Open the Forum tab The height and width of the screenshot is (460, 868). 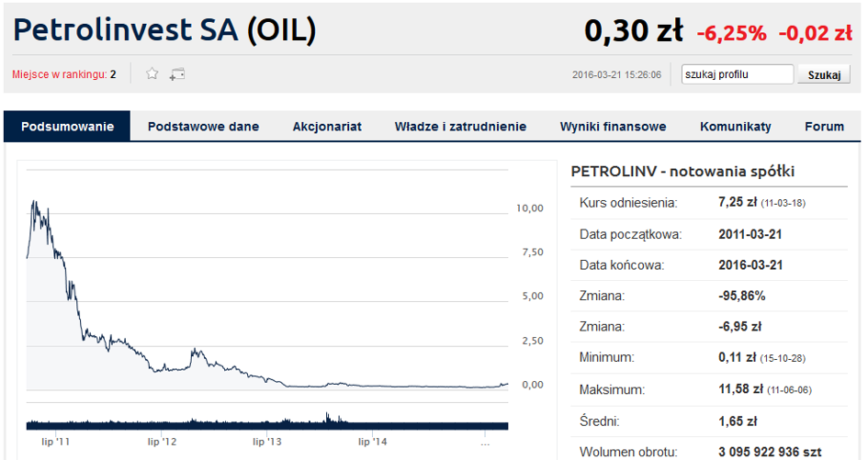[x=824, y=126]
